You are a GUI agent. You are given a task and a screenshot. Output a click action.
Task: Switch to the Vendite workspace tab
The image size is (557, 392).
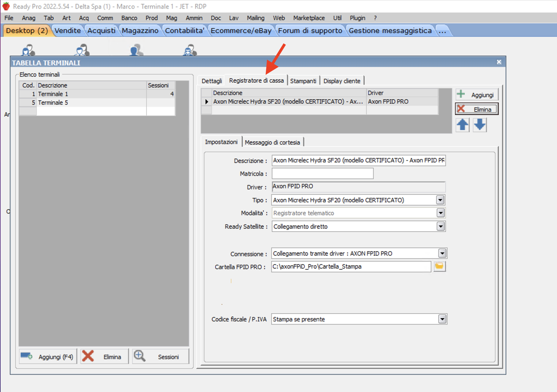point(68,30)
